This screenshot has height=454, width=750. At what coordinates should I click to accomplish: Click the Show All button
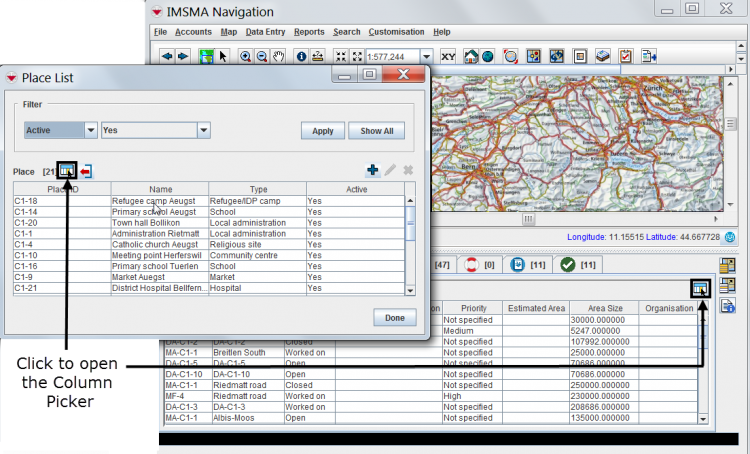point(376,131)
